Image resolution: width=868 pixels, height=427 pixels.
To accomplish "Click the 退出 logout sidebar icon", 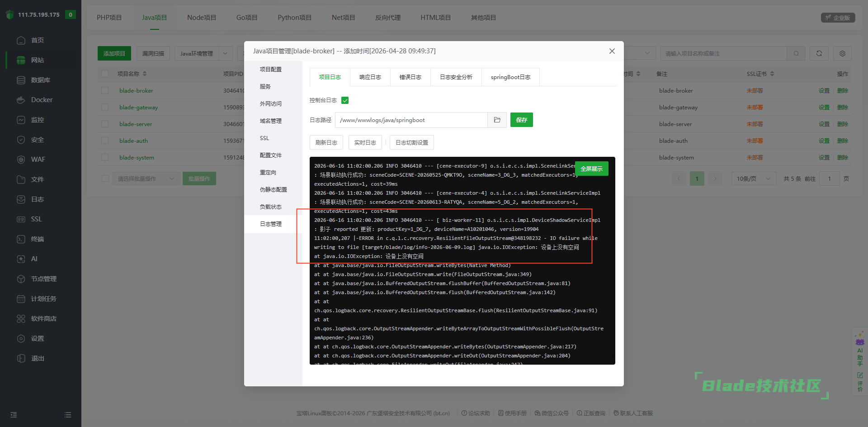I will [21, 358].
